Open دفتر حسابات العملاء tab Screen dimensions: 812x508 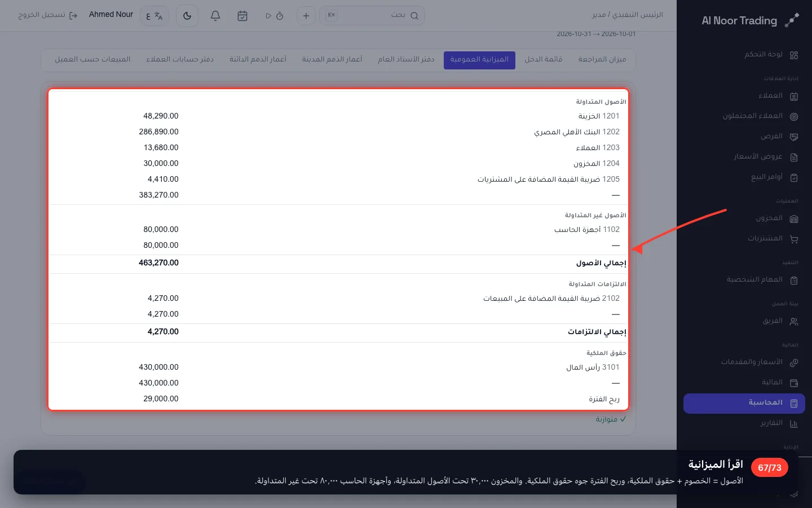coord(180,59)
